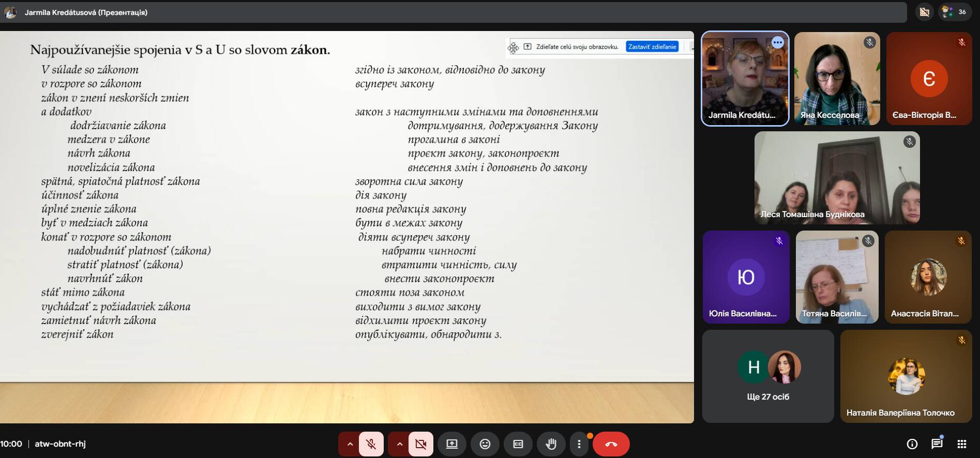This screenshot has height=458, width=980.
Task: Select Яна Кесселова video tile
Action: pos(837,79)
